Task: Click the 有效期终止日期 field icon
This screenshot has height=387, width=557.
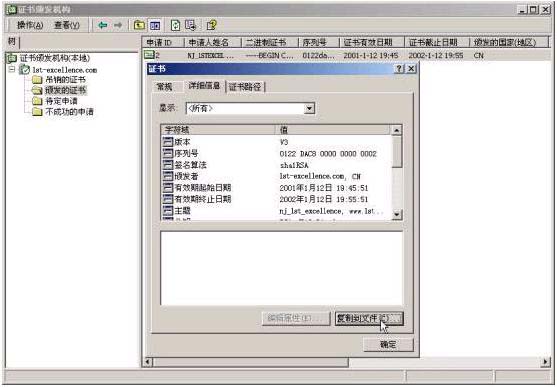Action: [x=168, y=199]
